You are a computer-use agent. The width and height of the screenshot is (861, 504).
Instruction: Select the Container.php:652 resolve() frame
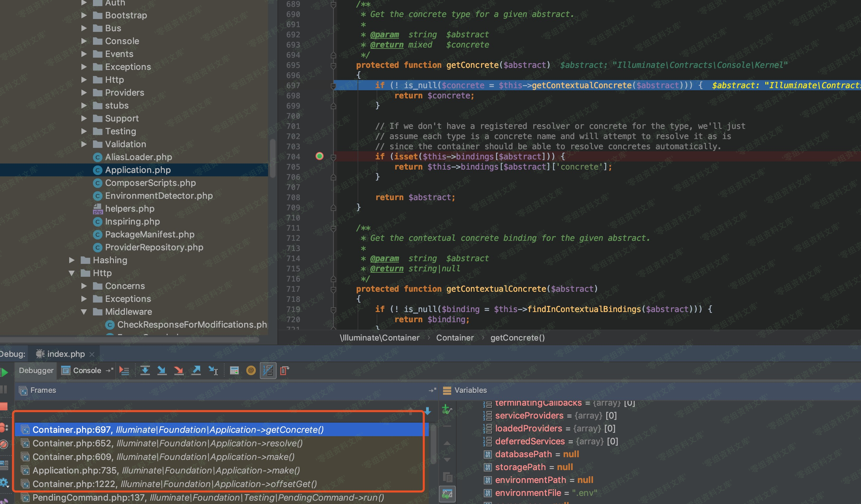168,443
